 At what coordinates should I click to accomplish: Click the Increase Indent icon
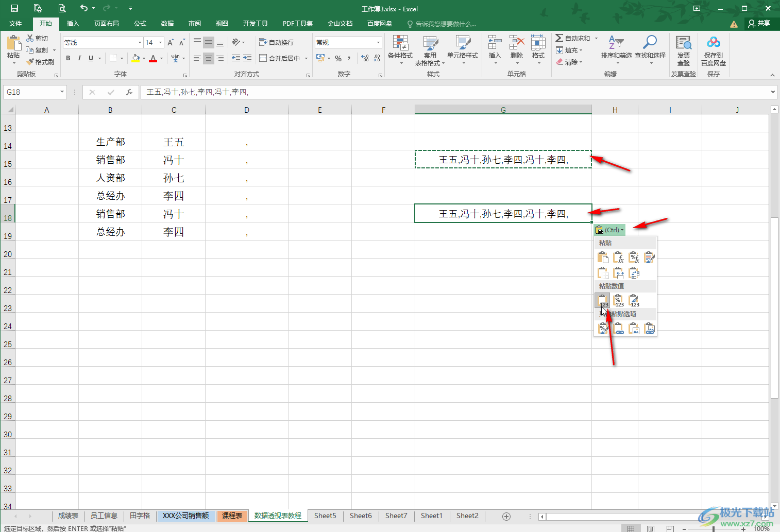pyautogui.click(x=247, y=58)
